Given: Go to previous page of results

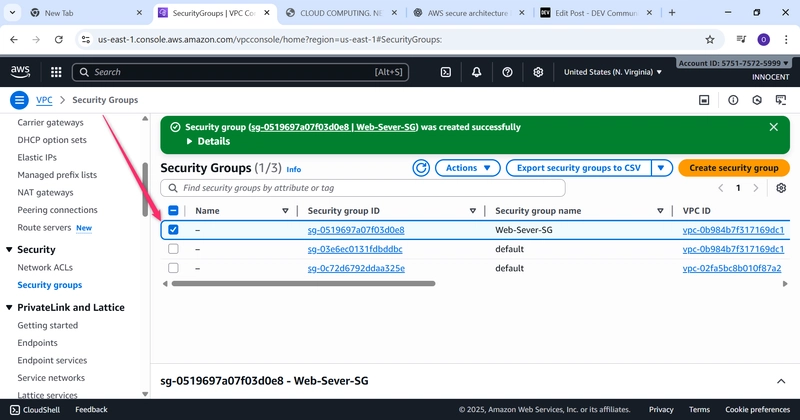Looking at the screenshot, I should pos(721,188).
